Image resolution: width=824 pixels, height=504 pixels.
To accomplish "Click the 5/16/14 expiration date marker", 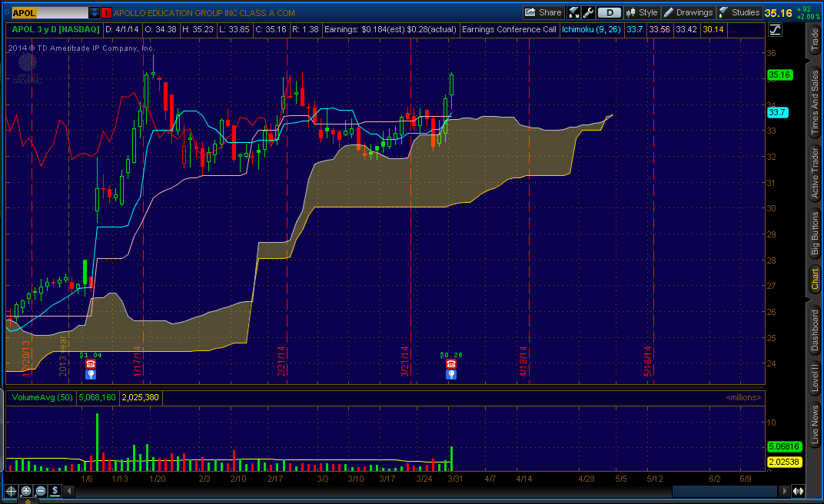I will [x=648, y=361].
